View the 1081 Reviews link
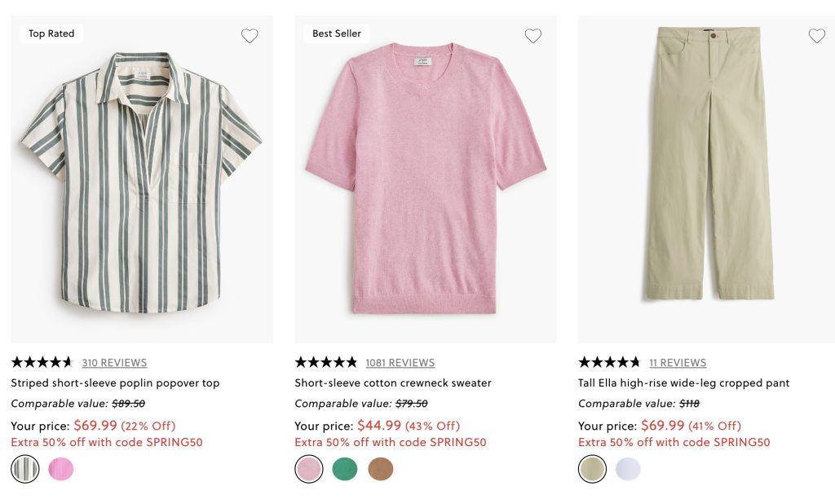Image resolution: width=835 pixels, height=504 pixels. (400, 363)
